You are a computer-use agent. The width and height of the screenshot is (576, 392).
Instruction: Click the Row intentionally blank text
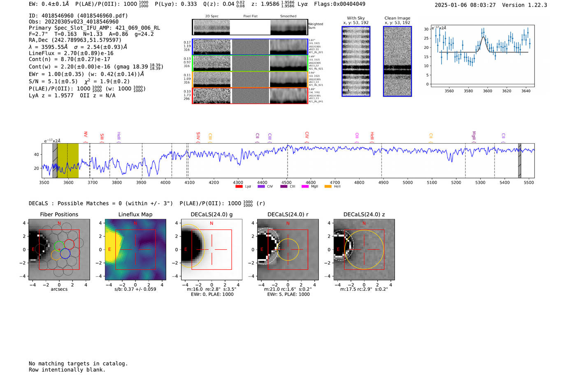(x=67, y=370)
